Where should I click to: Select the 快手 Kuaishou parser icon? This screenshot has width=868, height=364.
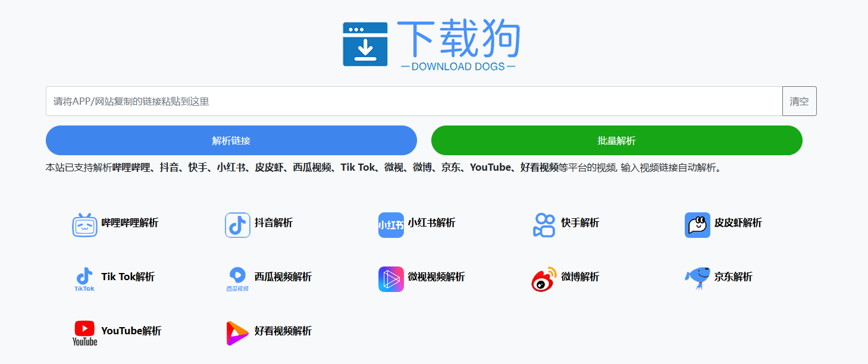pos(543,224)
